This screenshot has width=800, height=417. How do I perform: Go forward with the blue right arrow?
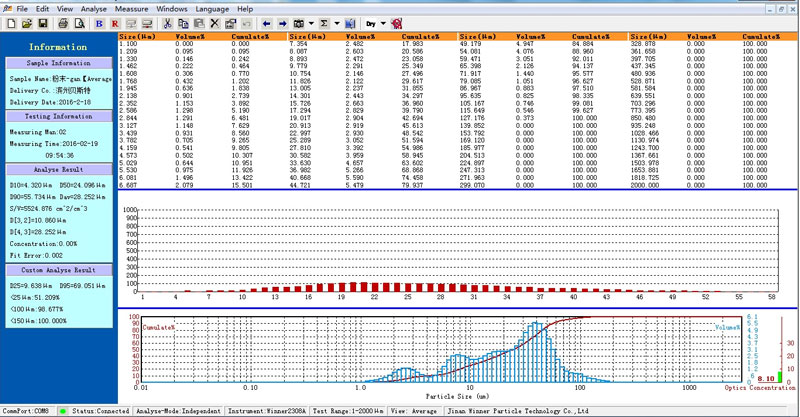283,22
